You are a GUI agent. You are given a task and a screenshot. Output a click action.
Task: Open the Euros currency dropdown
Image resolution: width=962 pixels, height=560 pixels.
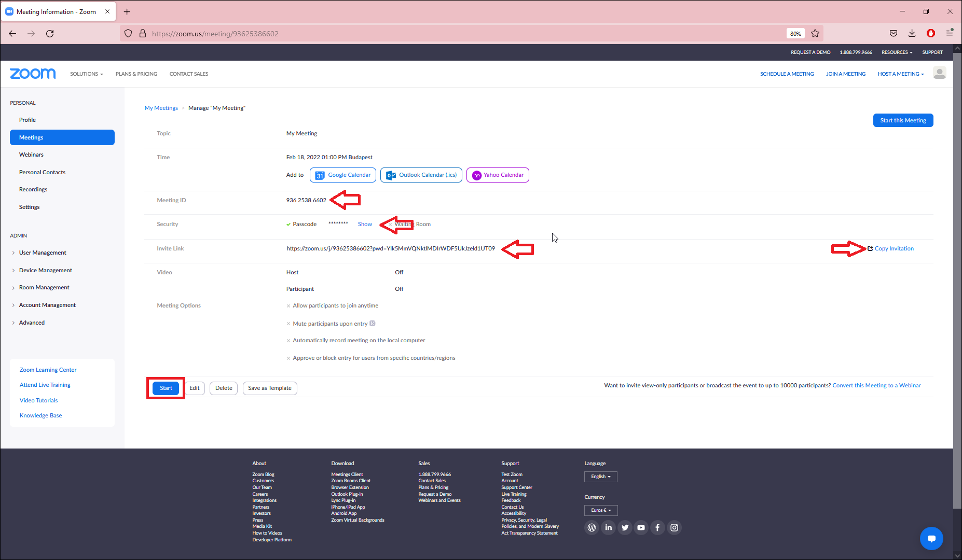[600, 510]
